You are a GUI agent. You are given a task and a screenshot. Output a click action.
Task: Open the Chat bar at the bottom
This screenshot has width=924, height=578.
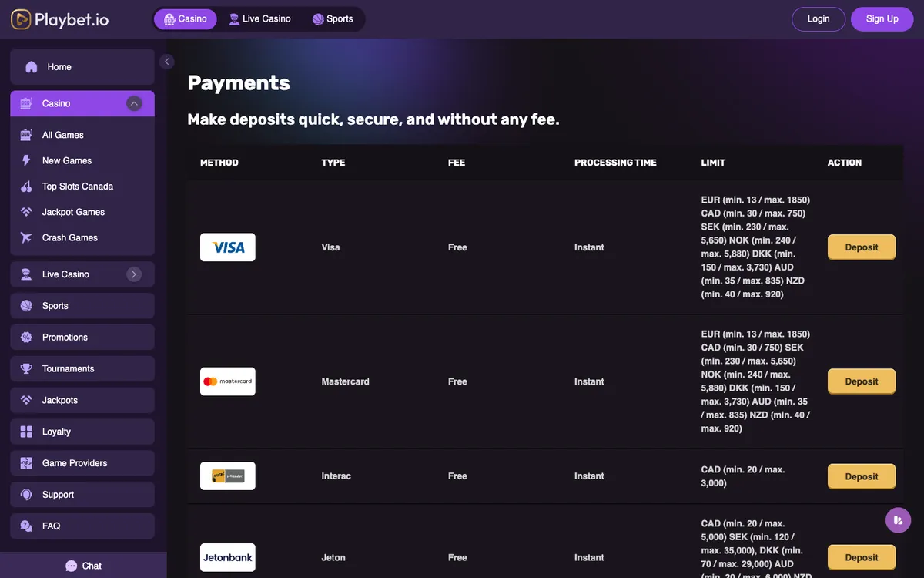[83, 566]
